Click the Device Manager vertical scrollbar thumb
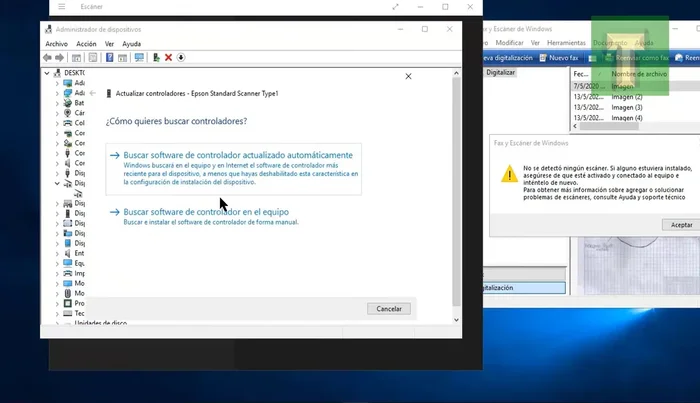 456,192
